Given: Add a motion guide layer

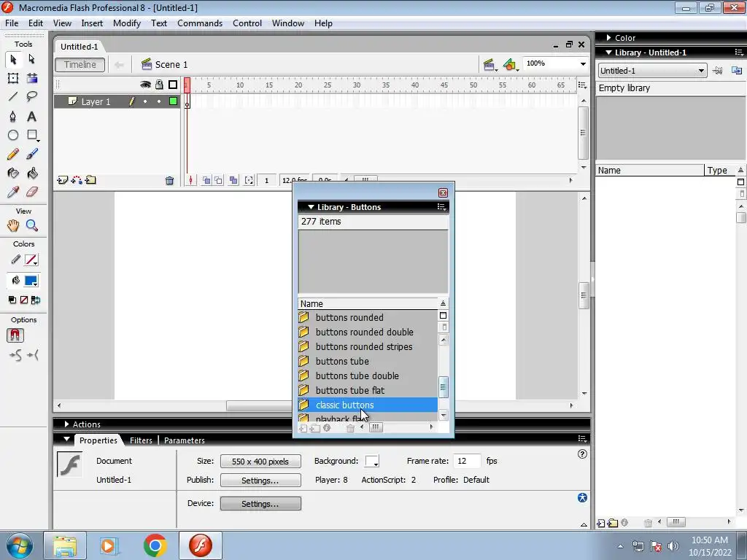Looking at the screenshot, I should tap(76, 180).
